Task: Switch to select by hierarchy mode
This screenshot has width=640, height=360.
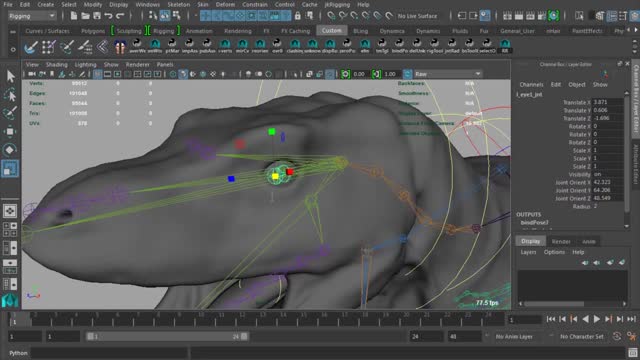Action: tap(153, 16)
